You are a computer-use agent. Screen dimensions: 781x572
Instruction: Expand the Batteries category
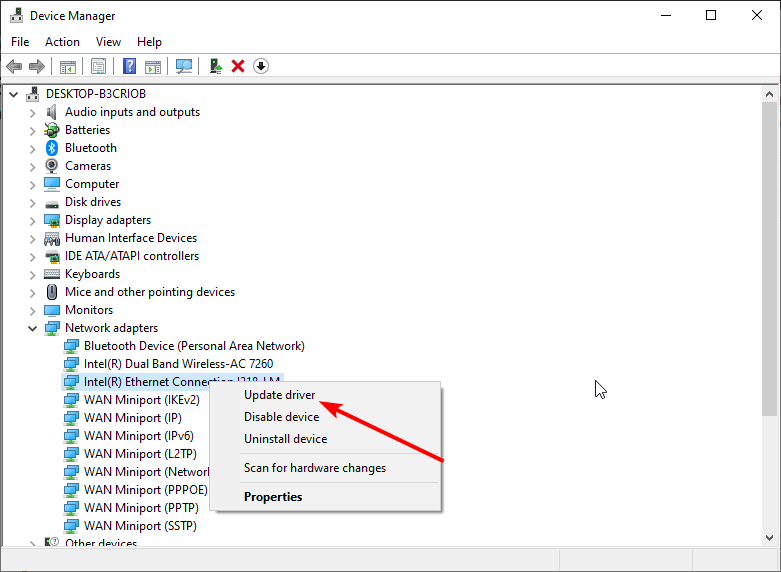point(33,131)
